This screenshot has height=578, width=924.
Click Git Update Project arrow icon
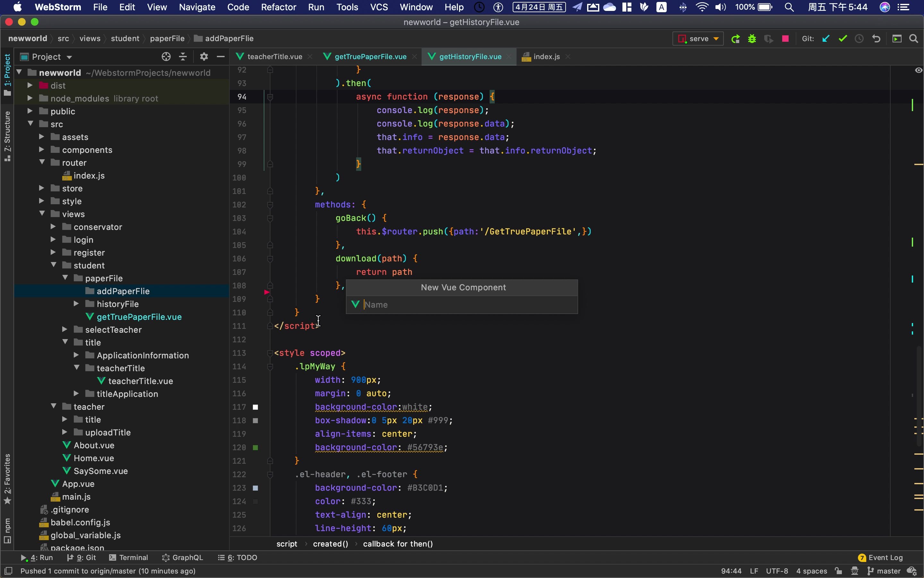(826, 39)
